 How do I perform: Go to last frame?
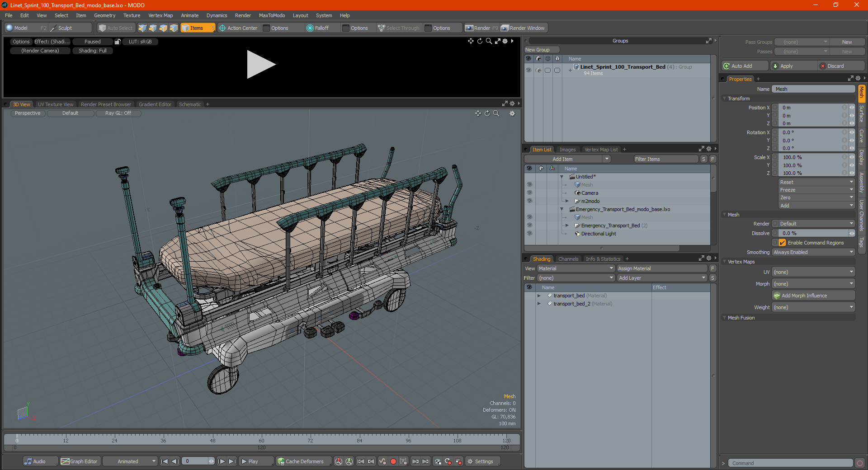point(232,461)
